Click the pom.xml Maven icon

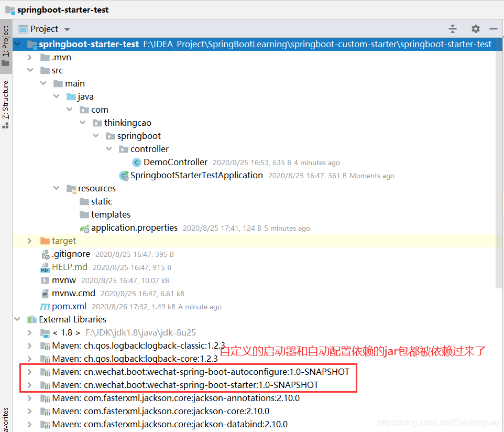coord(45,307)
